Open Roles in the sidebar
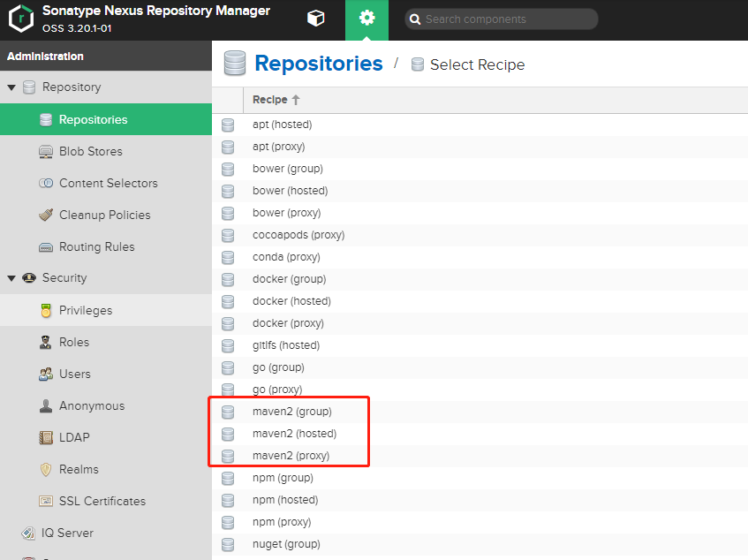The height and width of the screenshot is (560, 748). (x=106, y=342)
